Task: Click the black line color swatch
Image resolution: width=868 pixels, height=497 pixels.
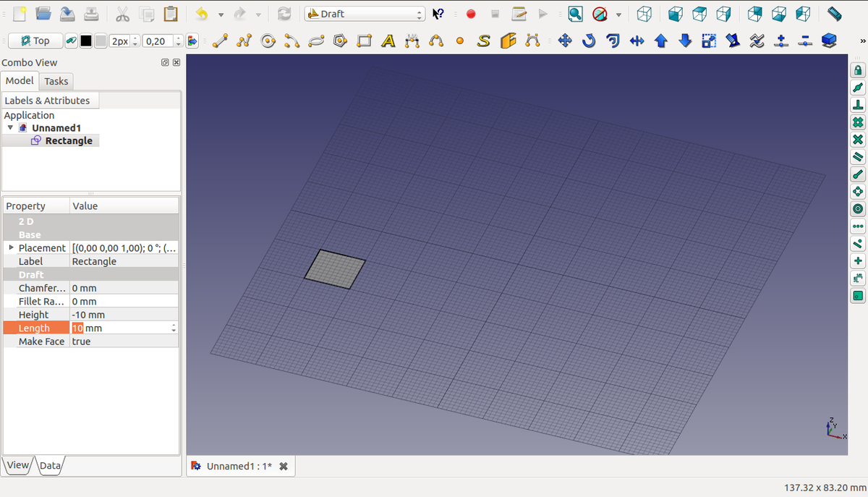Action: [86, 41]
